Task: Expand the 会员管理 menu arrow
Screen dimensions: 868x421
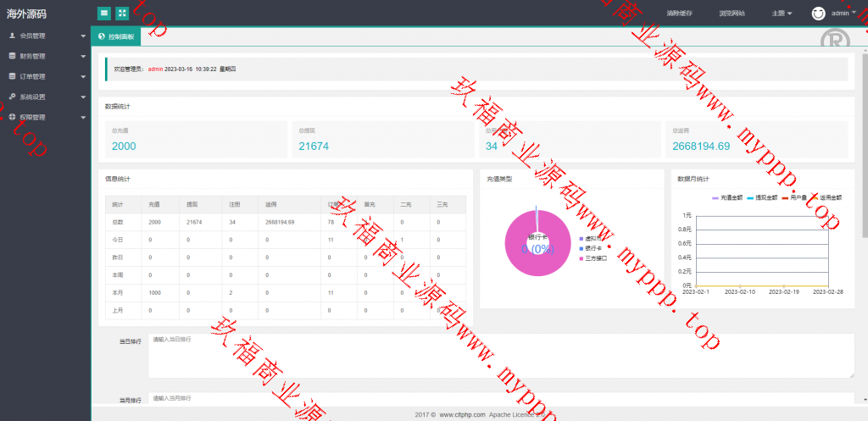Action: [x=83, y=36]
